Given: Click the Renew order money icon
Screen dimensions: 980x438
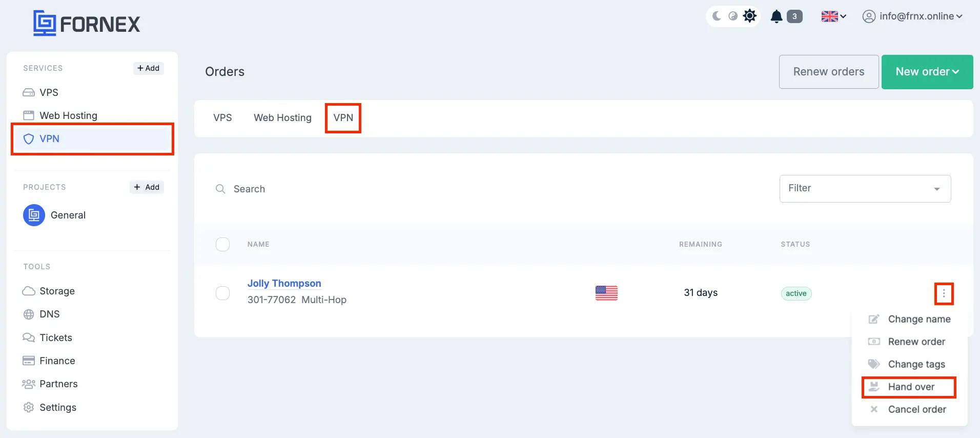Looking at the screenshot, I should click(874, 342).
